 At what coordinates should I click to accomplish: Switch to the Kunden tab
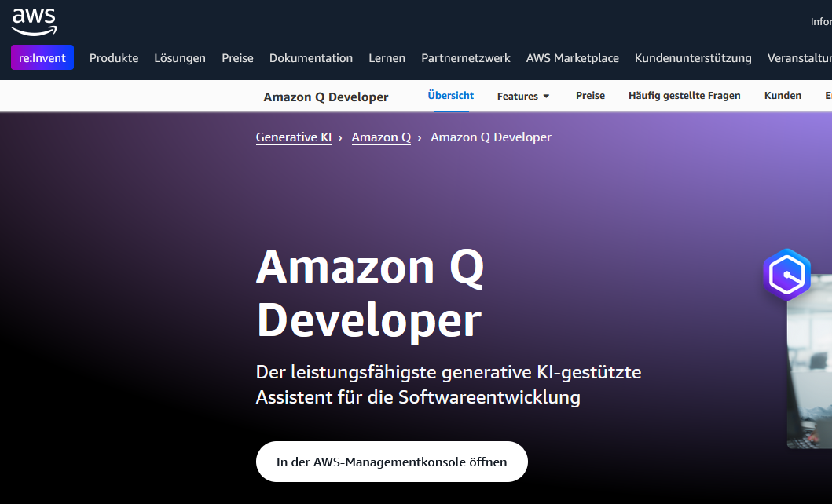(x=783, y=96)
